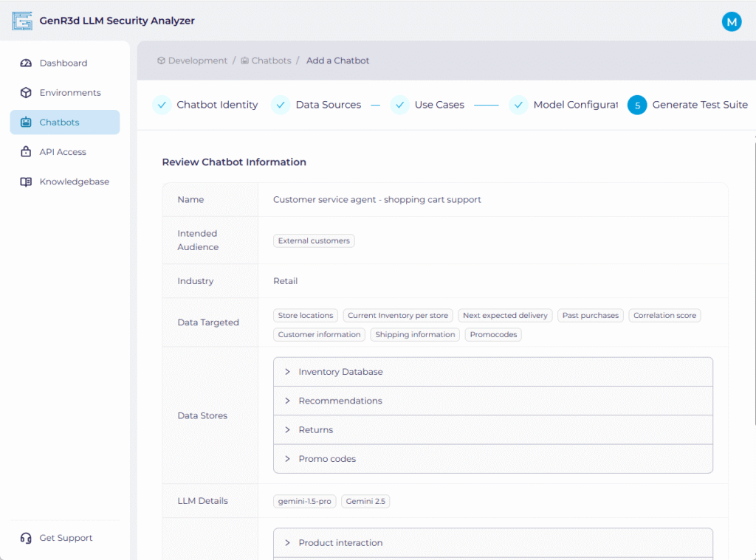This screenshot has height=560, width=756.
Task: Expand the Inventory Database data store
Action: (x=340, y=372)
